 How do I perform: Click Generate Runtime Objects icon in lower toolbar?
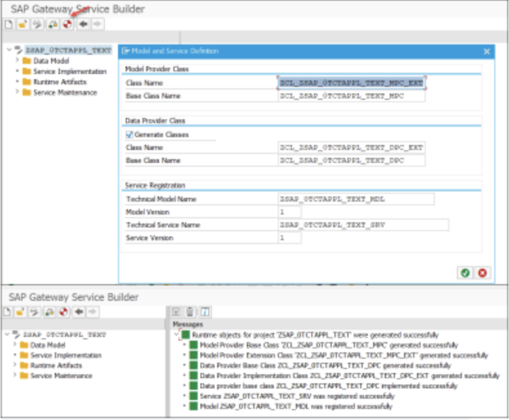63,312
